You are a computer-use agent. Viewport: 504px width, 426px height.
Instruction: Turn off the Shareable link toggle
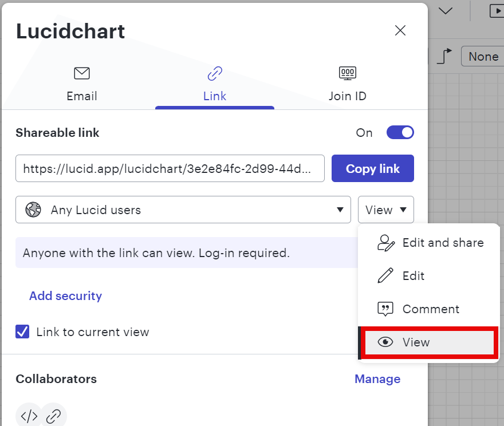coord(400,132)
